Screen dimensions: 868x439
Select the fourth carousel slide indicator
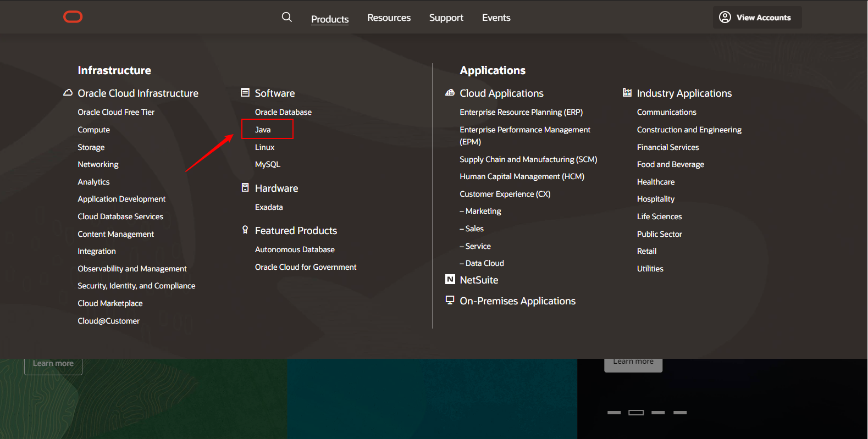pyautogui.click(x=680, y=413)
